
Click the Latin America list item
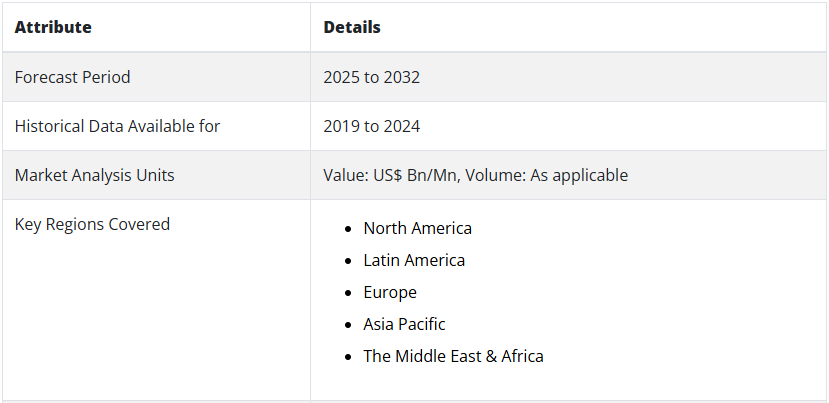tap(414, 260)
